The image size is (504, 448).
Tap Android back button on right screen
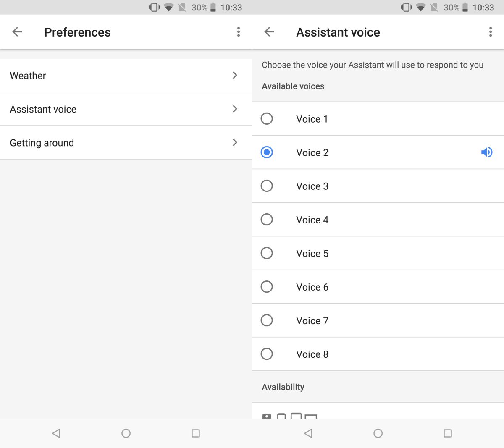pos(308,433)
